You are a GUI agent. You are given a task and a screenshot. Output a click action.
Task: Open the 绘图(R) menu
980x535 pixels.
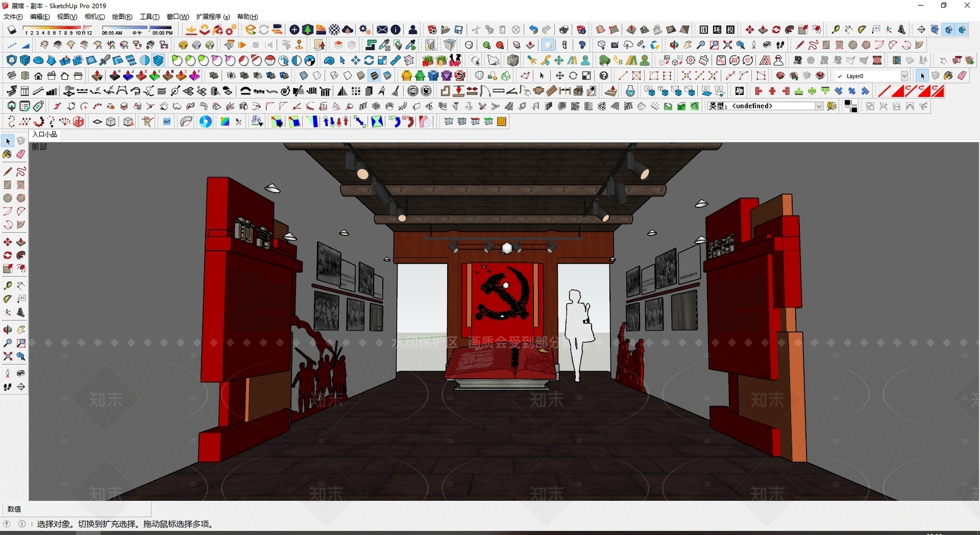click(122, 17)
